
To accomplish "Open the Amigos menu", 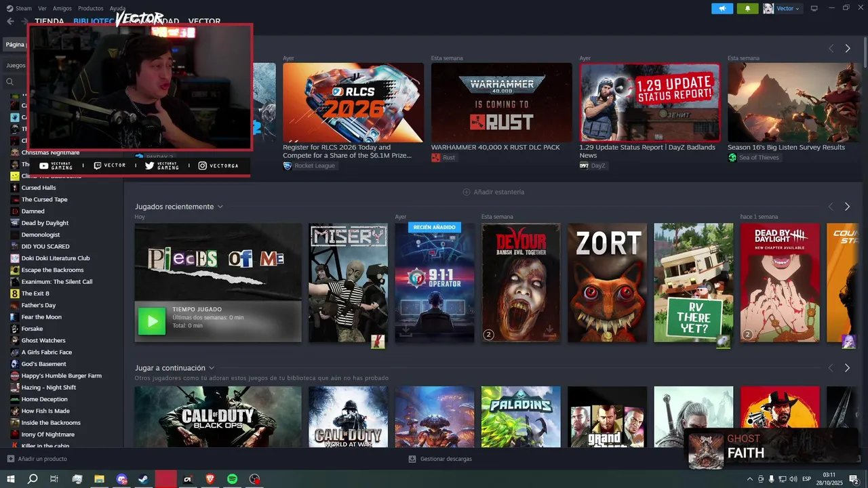I will pyautogui.click(x=62, y=8).
